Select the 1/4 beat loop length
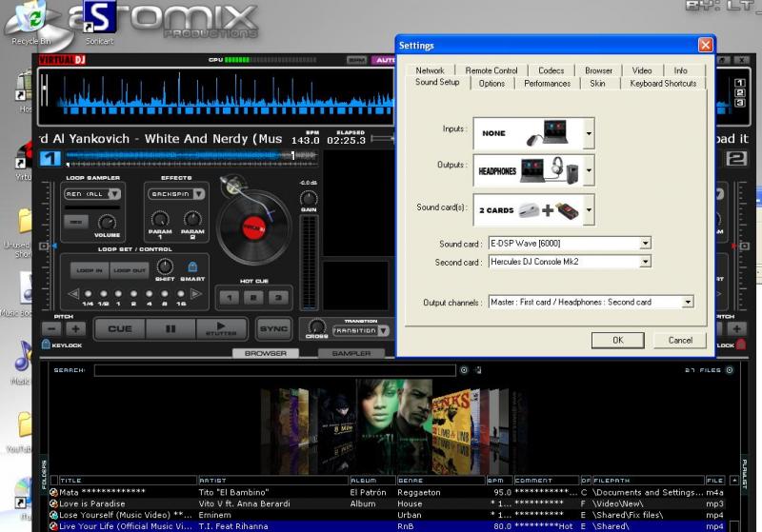The height and width of the screenshot is (532, 762). 88,294
